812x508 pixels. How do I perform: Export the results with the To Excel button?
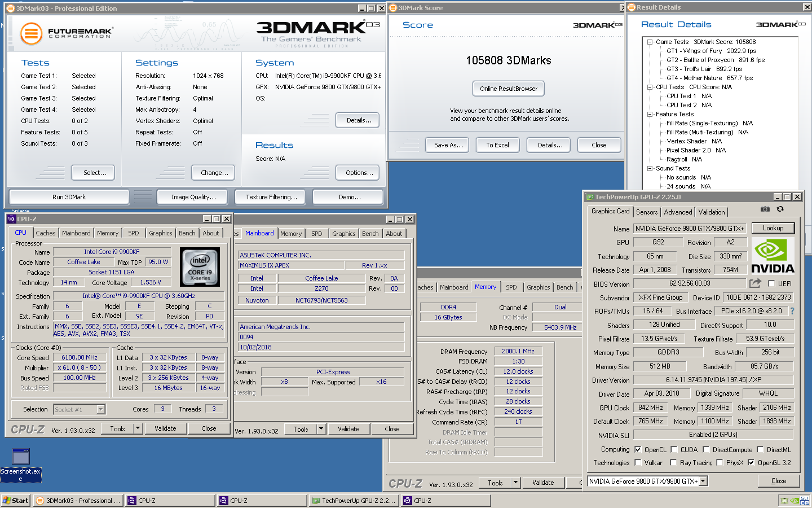[x=497, y=145]
